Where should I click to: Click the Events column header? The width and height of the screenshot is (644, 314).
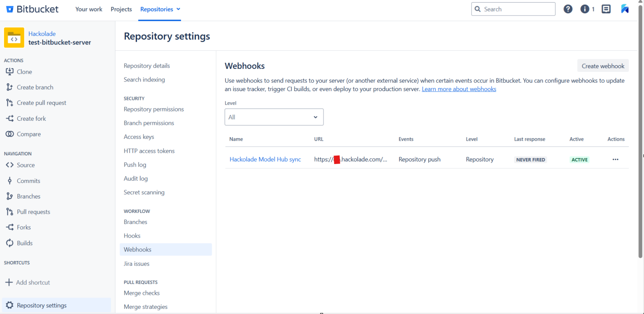[x=406, y=139]
